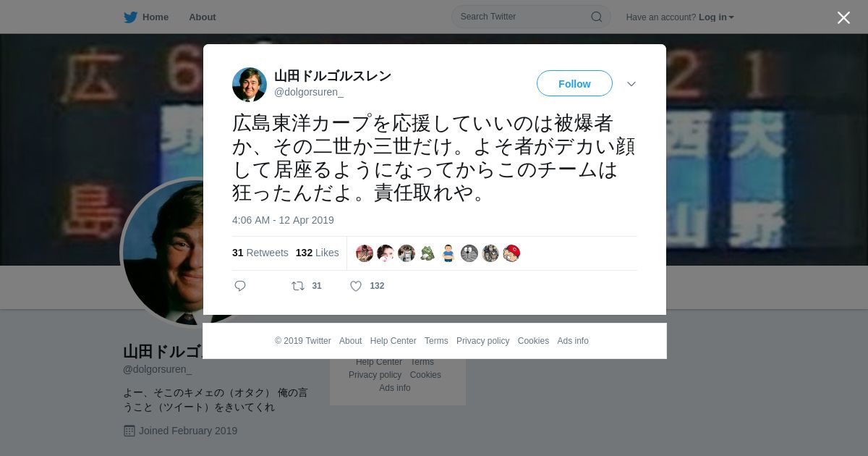Click the first liker avatar thumbnail

point(365,253)
